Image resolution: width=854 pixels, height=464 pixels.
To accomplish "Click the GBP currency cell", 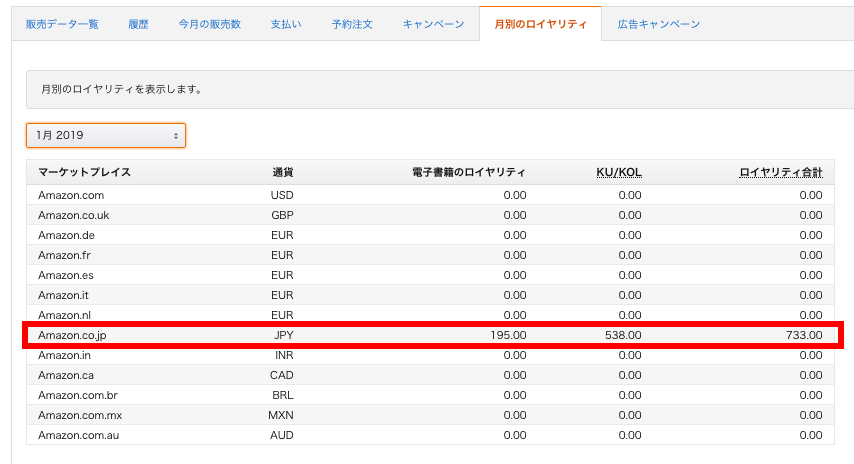I will click(282, 215).
